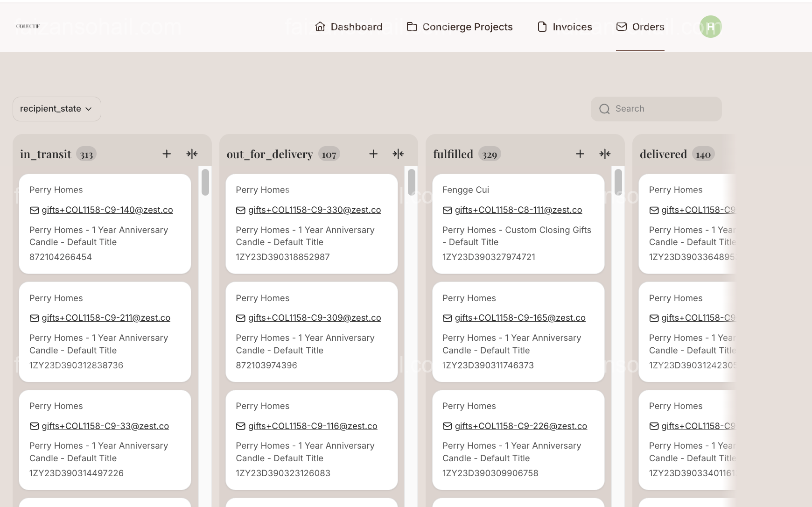Open email link gifts+COL1158-C9-116@zest.co
This screenshot has width=812, height=507.
click(313, 426)
